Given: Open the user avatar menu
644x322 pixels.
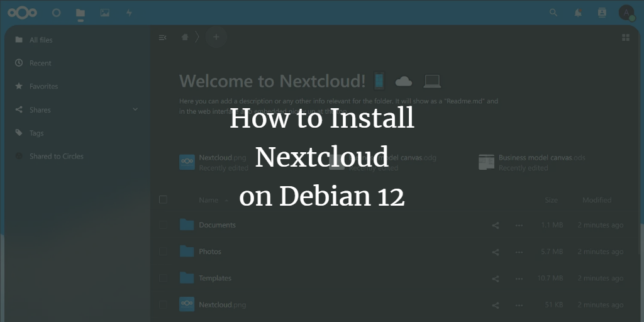Looking at the screenshot, I should [x=627, y=13].
